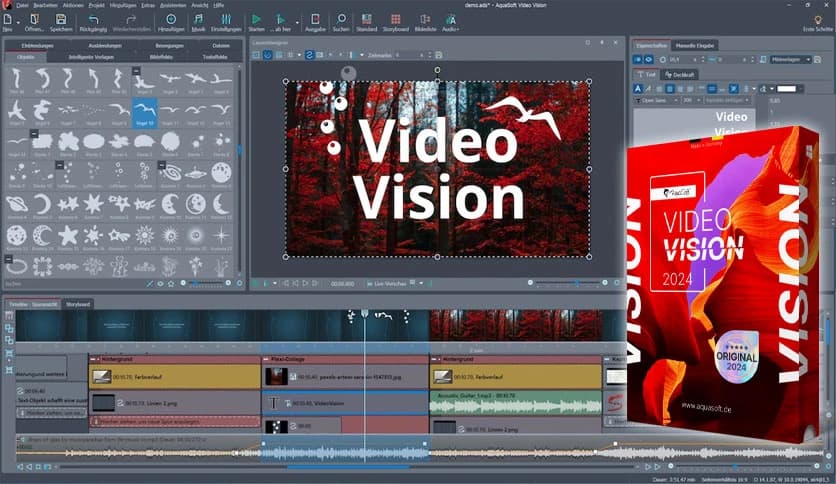
Task: Click the Suchen magnifier icon
Action: (341, 19)
